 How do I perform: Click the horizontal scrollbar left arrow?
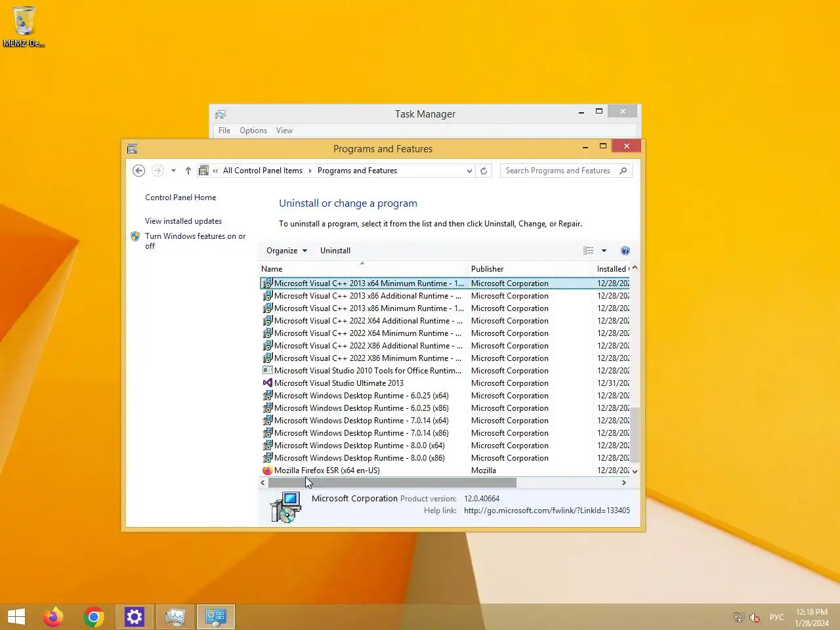[262, 483]
